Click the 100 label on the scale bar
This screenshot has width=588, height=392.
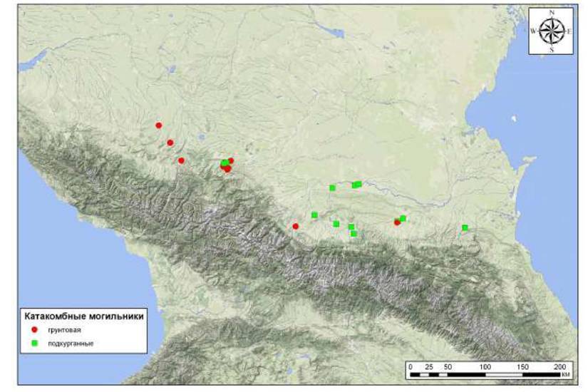tap(486, 366)
